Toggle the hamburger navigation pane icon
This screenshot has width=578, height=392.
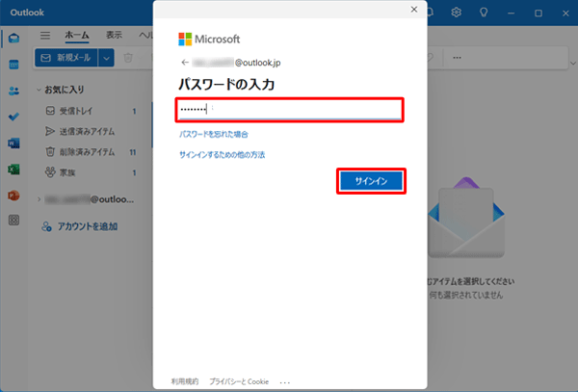[45, 36]
